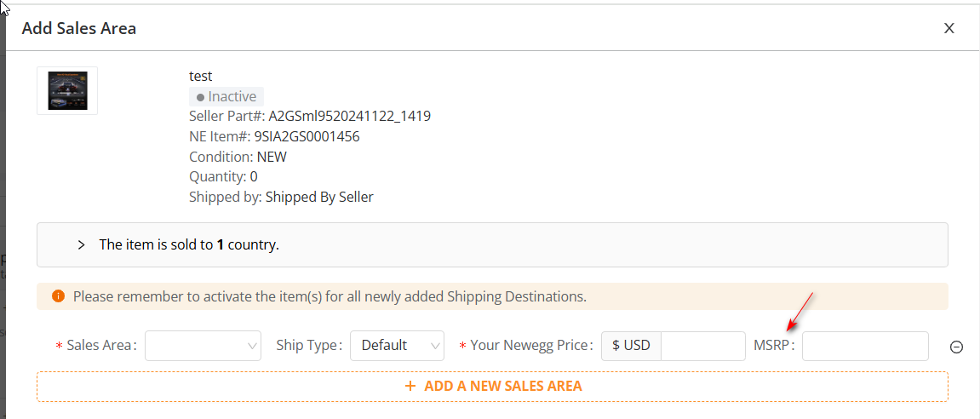Open the Sales Area dropdown
This screenshot has height=419, width=980.
pos(203,346)
